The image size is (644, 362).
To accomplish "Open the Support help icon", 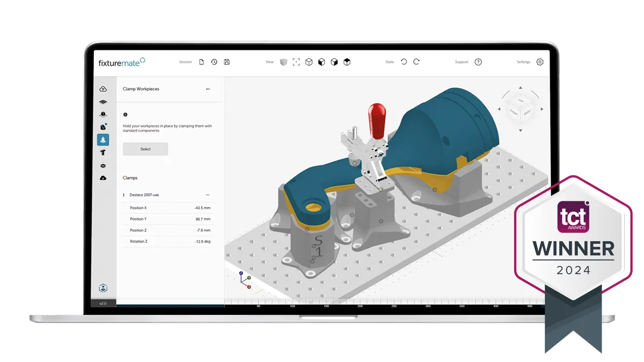I will (478, 62).
